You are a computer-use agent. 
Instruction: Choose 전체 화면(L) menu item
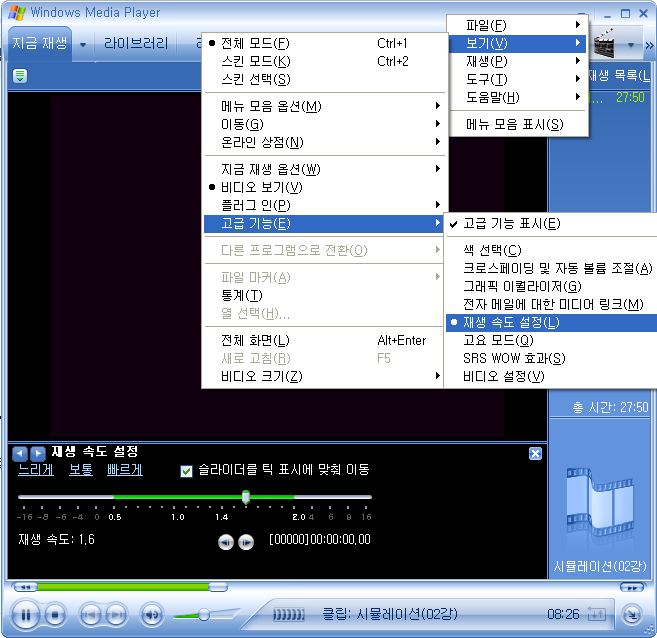[x=323, y=341]
